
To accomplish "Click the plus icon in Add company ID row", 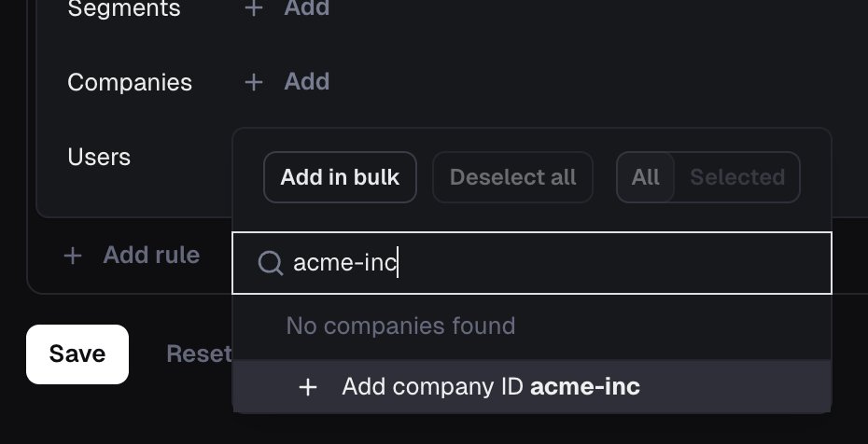I will pos(308,387).
